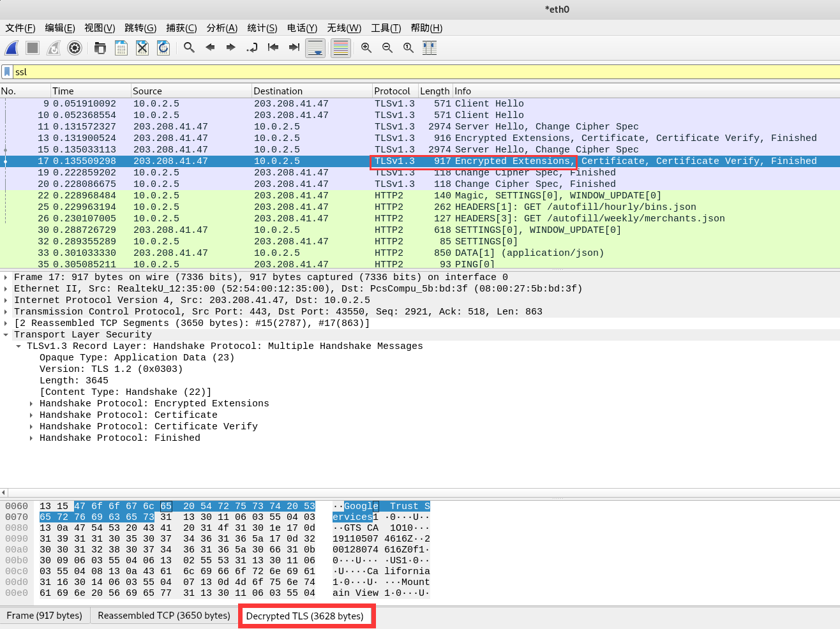Expand 2 Reassembled TCP Segments node

pos(6,323)
